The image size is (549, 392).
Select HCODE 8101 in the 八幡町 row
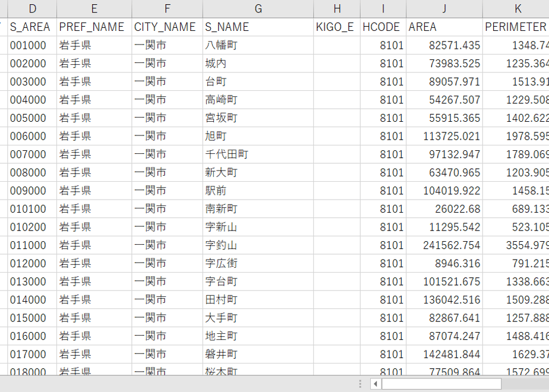[383, 45]
